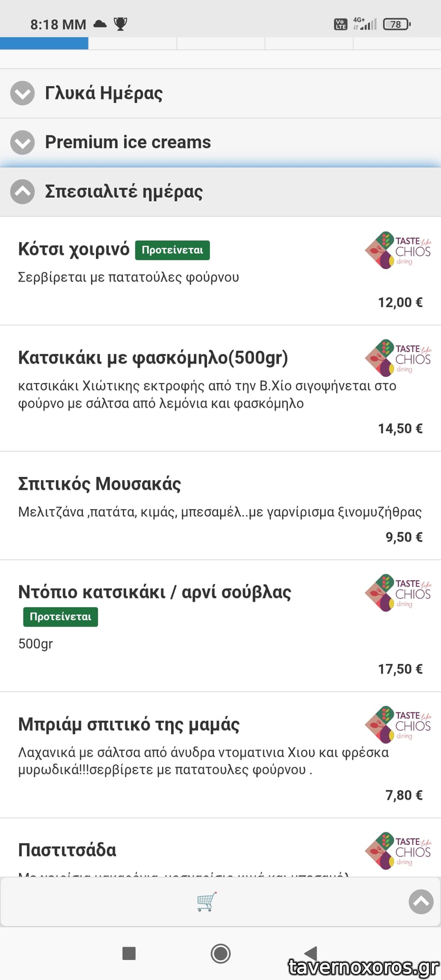The image size is (441, 980).
Task: Tap the 17,50 € price of Ντόπιο κατσικάκι
Action: pyautogui.click(x=400, y=669)
